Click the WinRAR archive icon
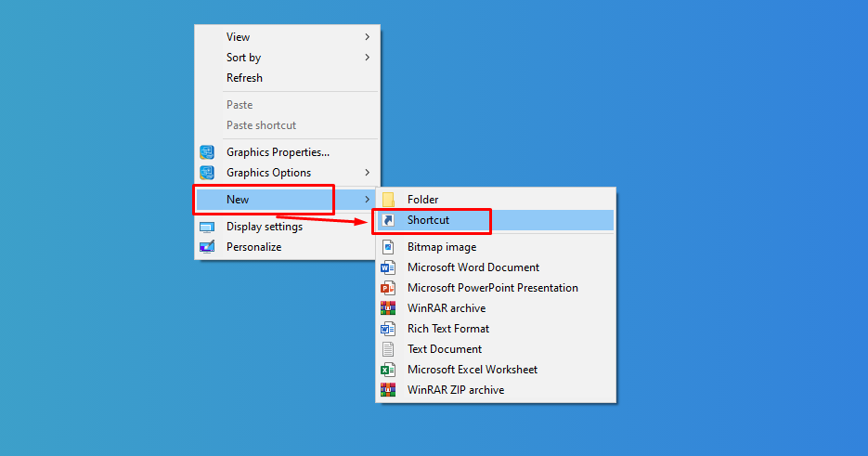The image size is (868, 456). 388,308
